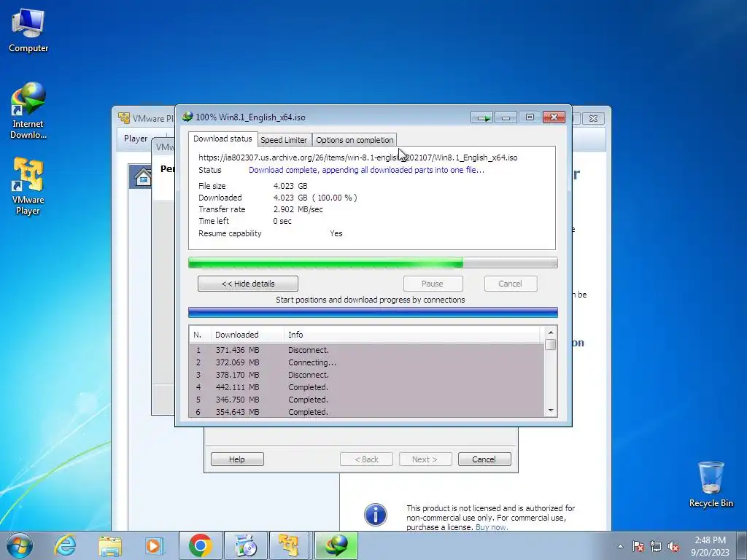Close the IDM download window
The height and width of the screenshot is (560, 747).
[554, 117]
